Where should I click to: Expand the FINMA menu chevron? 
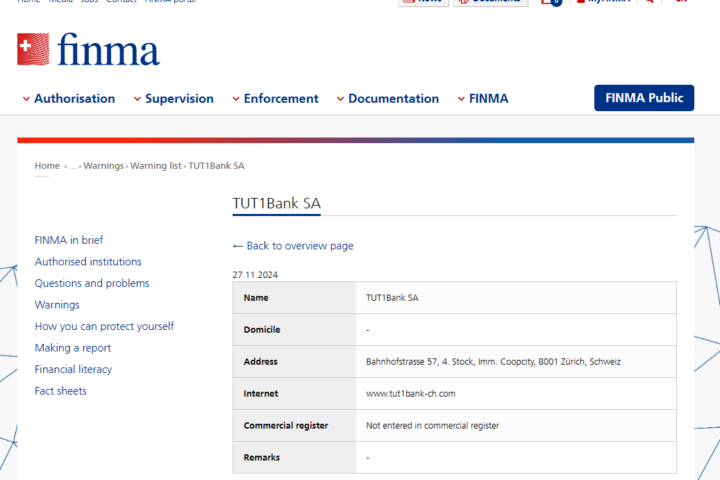click(x=461, y=99)
